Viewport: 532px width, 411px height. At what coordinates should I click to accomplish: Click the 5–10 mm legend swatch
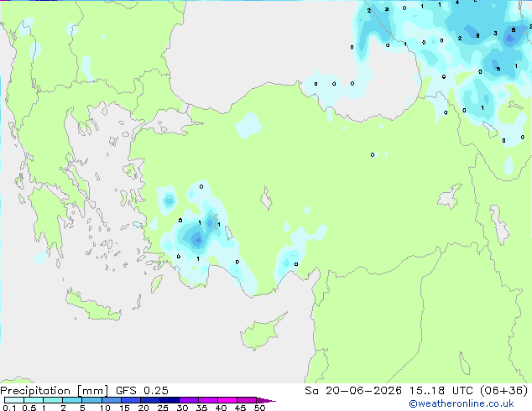point(91,400)
